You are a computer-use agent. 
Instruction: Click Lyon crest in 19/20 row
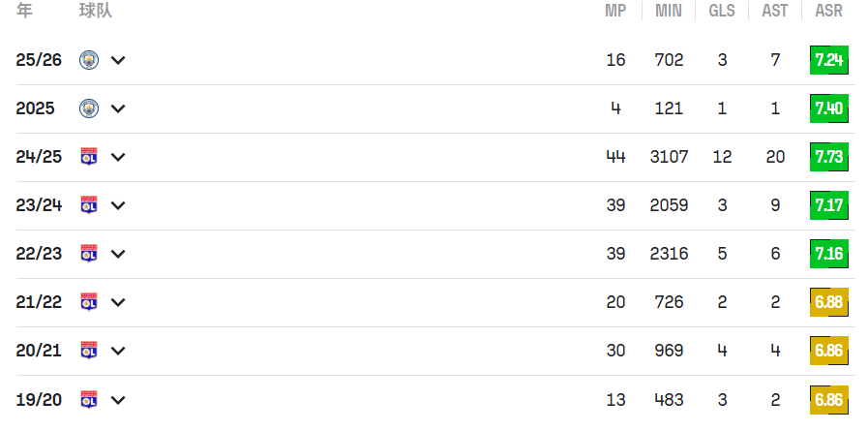tap(89, 399)
